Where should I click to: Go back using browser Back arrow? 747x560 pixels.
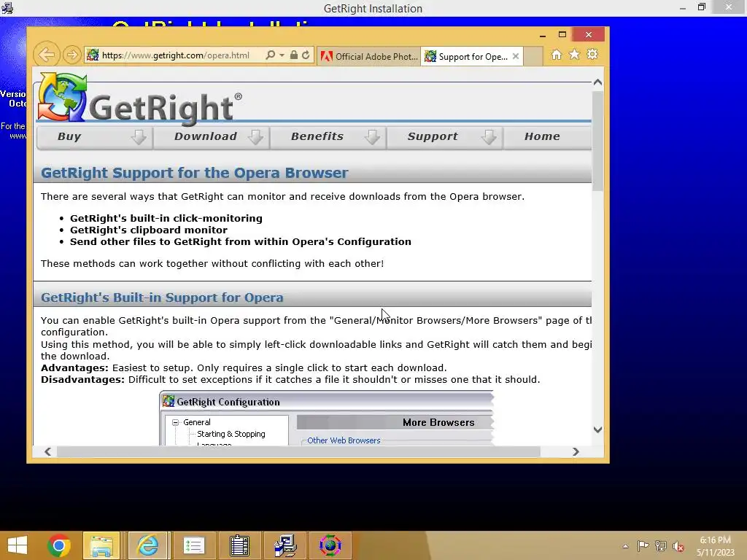pos(46,55)
